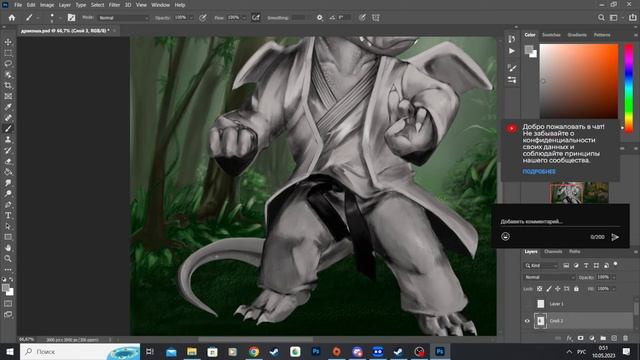This screenshot has height=360, width=640.
Task: Toggle visibility of Слой 2 layer
Action: click(527, 321)
